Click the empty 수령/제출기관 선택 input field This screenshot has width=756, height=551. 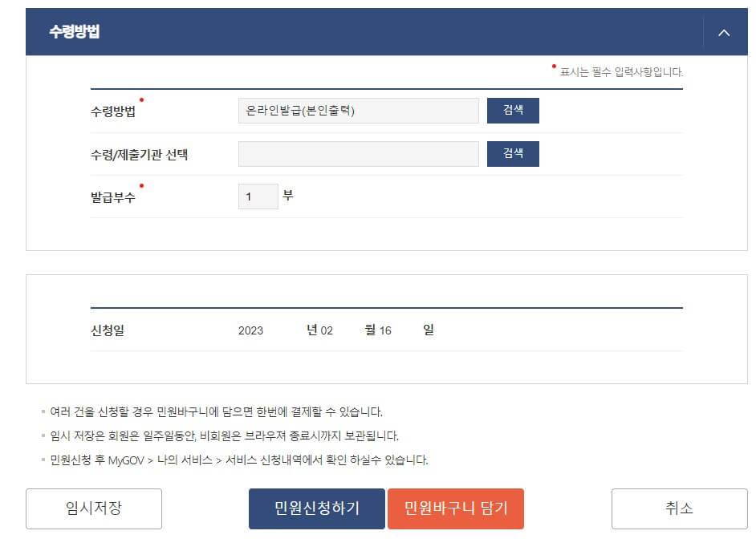click(x=357, y=153)
